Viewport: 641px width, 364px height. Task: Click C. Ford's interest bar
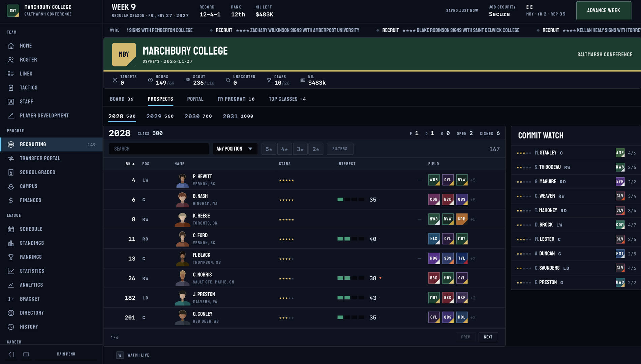tap(350, 239)
